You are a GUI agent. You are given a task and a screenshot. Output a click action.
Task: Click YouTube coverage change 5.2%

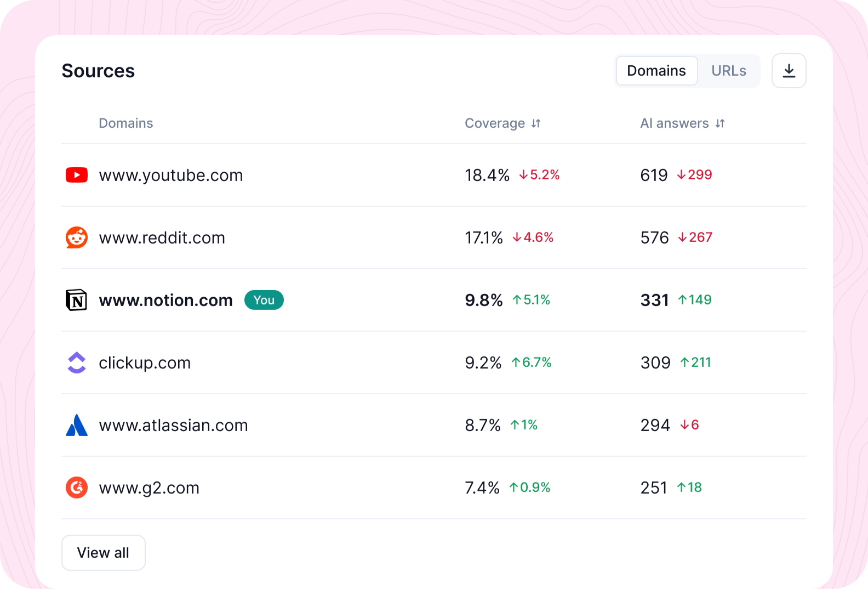tap(540, 175)
